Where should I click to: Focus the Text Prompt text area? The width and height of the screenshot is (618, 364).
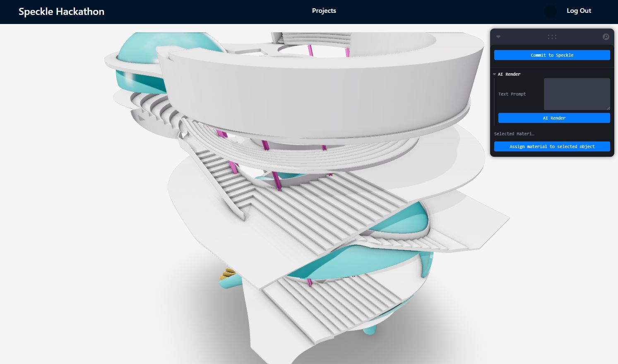point(577,94)
